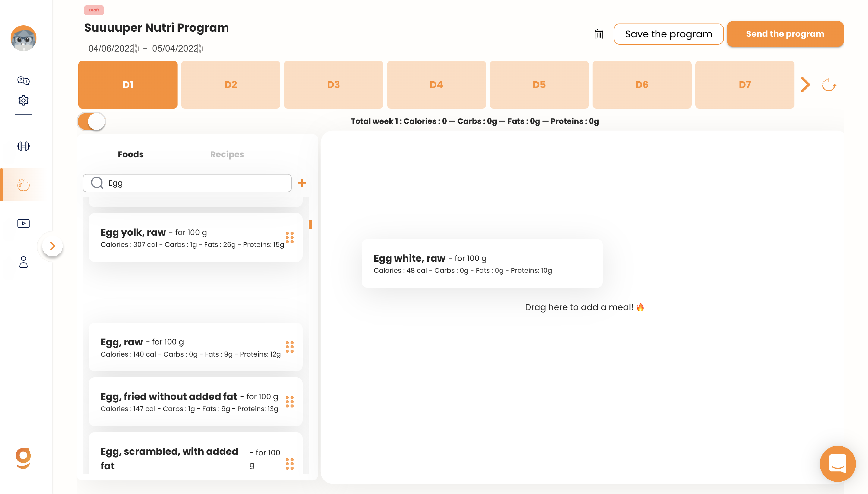Click the repeat week circular arrow icon
Image resolution: width=868 pixels, height=494 pixels.
pos(829,85)
